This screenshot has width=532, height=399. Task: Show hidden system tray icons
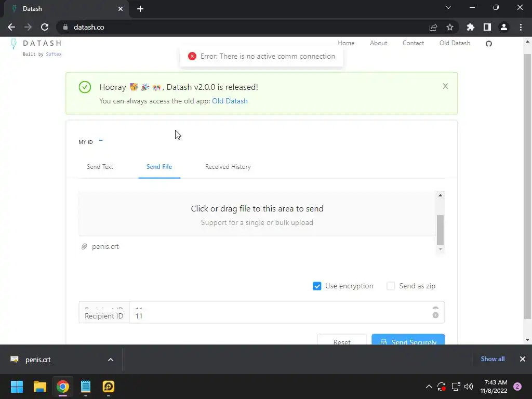point(429,387)
